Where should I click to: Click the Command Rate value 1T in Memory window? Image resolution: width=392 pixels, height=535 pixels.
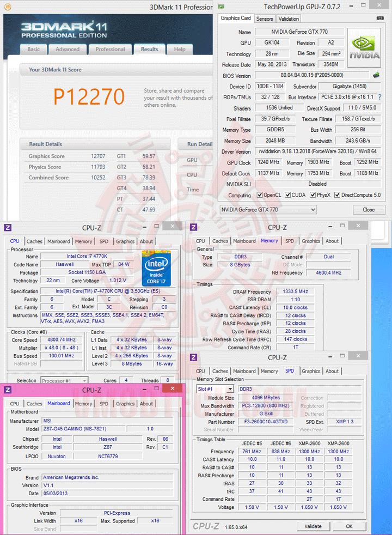pyautogui.click(x=295, y=348)
